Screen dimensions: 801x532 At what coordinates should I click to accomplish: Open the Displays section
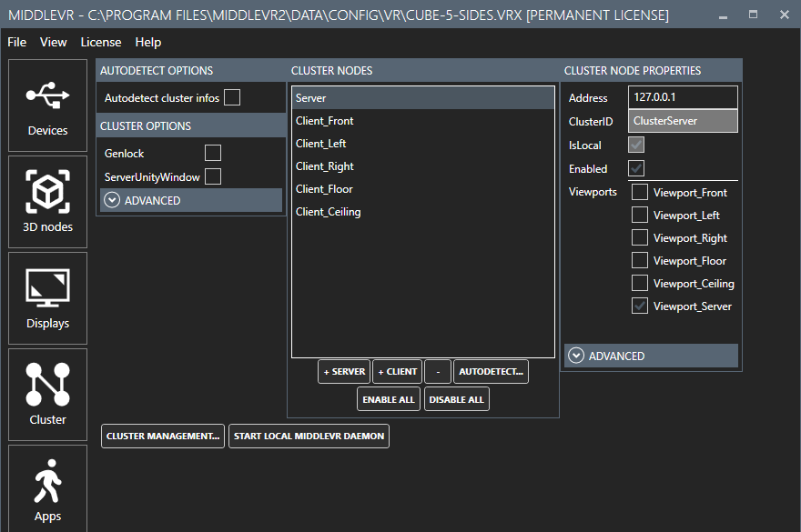(47, 298)
